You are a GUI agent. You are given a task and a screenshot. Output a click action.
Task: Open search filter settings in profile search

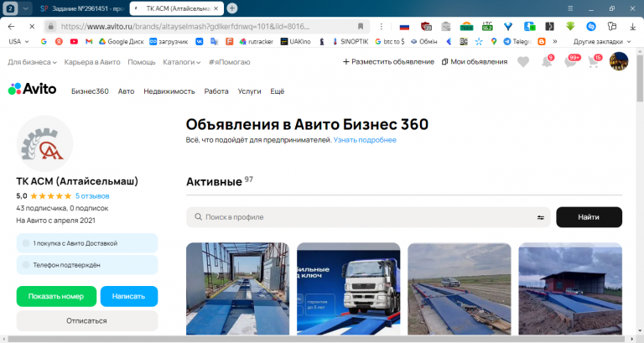[541, 217]
